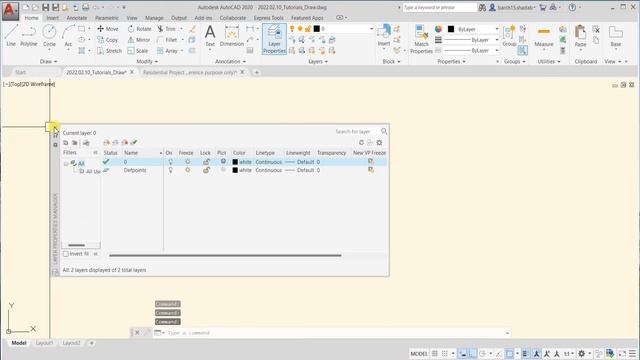Image resolution: width=640 pixels, height=360 pixels.
Task: Toggle Lock for Defpoints layer
Action: tap(206, 170)
